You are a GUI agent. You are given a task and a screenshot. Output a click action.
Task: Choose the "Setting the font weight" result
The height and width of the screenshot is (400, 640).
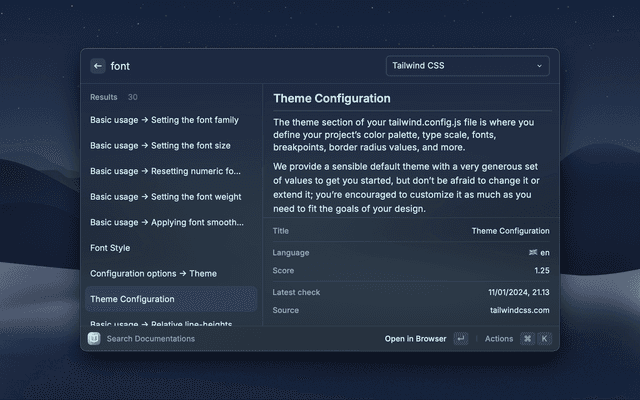165,197
